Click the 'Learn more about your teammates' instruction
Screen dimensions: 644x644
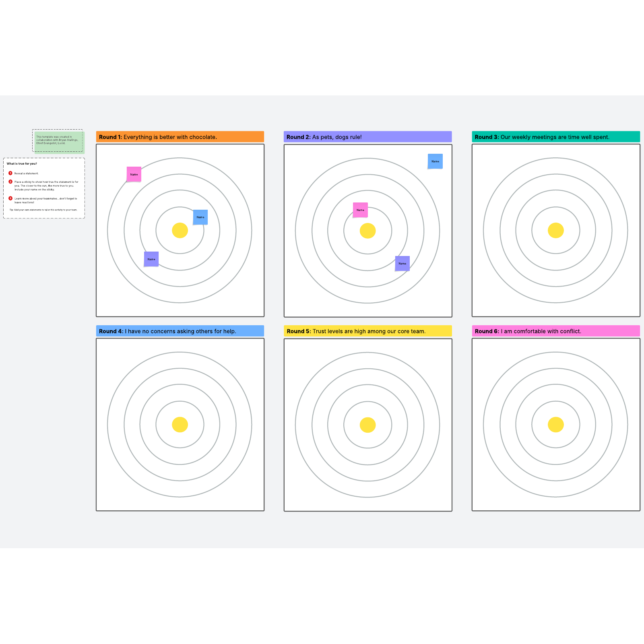pos(45,200)
